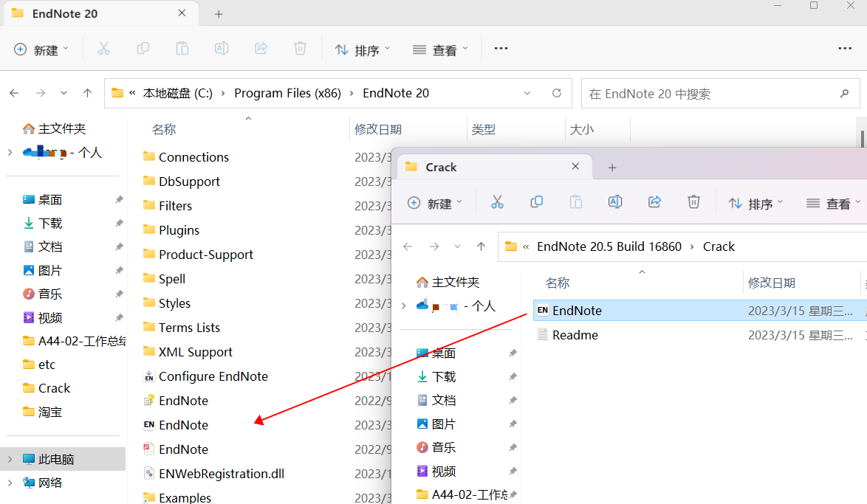The image size is (867, 504).
Task: Select 下载 in the left navigation pane
Action: [x=50, y=223]
